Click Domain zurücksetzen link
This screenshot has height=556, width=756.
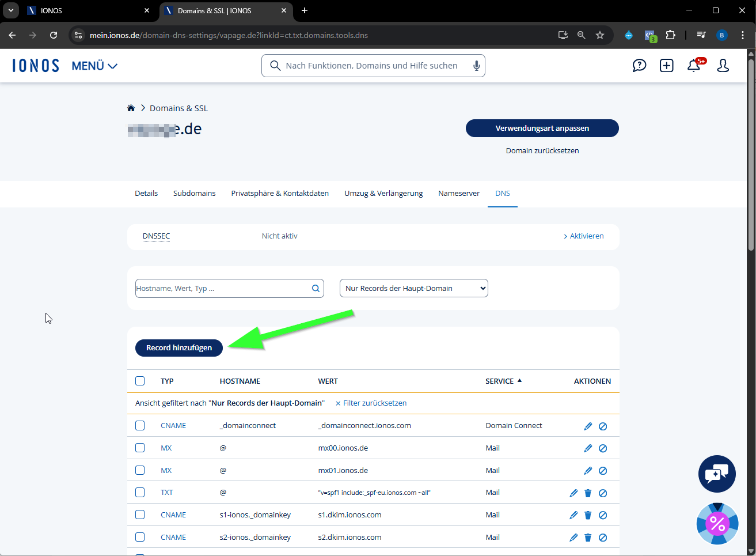tap(542, 151)
